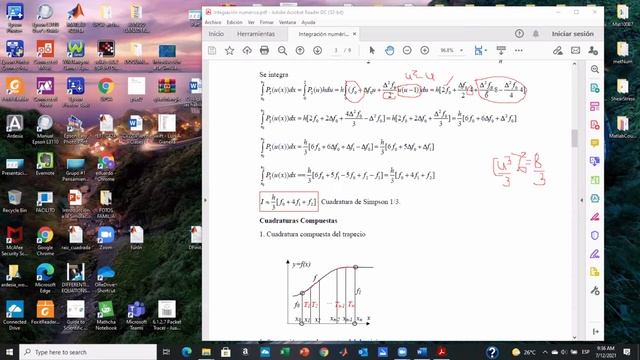The image size is (640, 360).
Task: Click the cloud upload icon in Acrobat toolbar
Action: coord(247,50)
